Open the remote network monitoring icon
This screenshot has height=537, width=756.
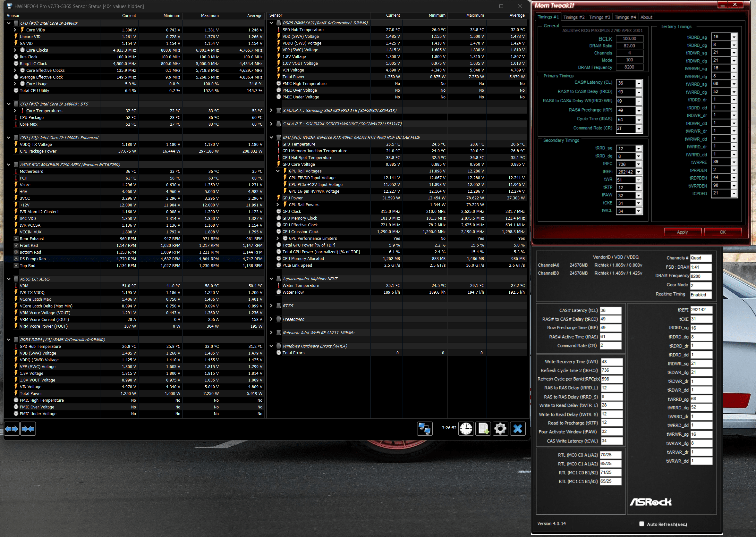[x=424, y=429]
